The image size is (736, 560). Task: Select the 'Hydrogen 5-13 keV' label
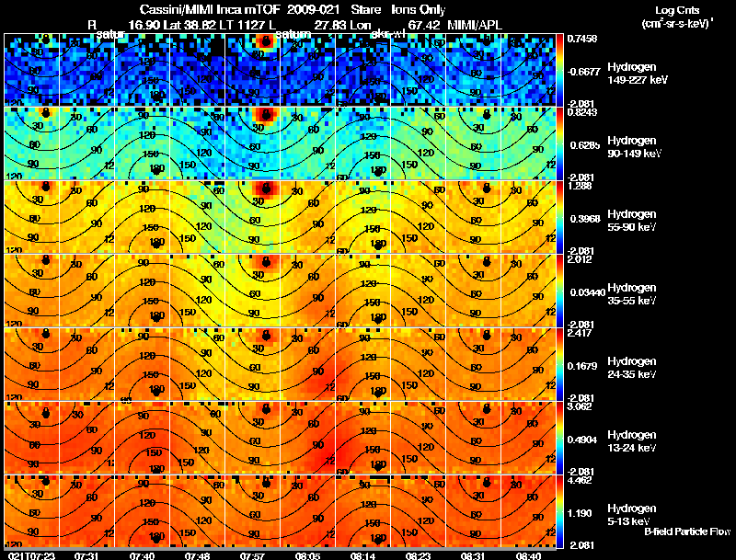coord(632,515)
